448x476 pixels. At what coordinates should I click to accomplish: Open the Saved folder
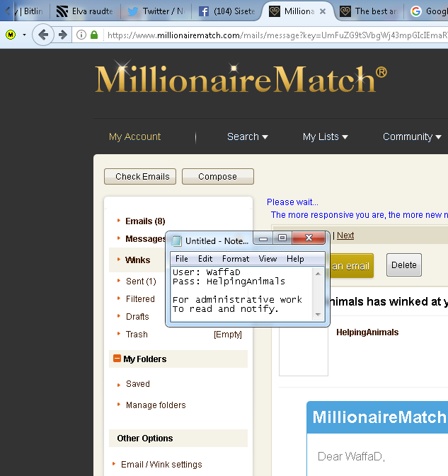(x=138, y=384)
